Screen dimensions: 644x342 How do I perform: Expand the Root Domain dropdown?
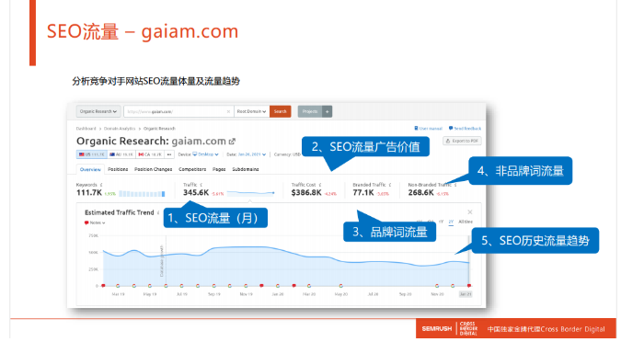(252, 111)
